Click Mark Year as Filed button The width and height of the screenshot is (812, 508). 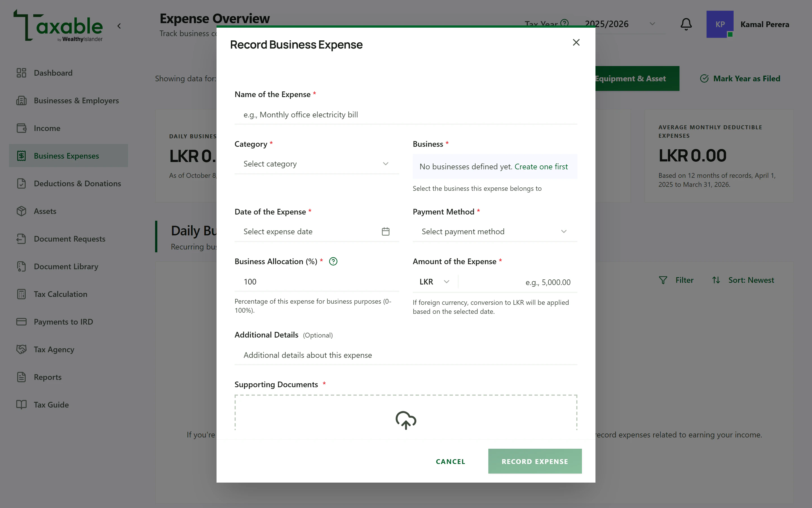tap(740, 79)
